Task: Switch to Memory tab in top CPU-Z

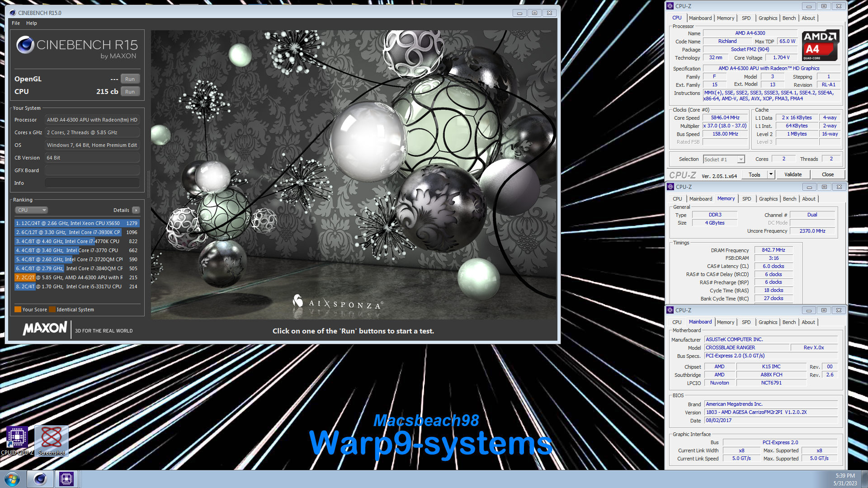Action: [726, 18]
